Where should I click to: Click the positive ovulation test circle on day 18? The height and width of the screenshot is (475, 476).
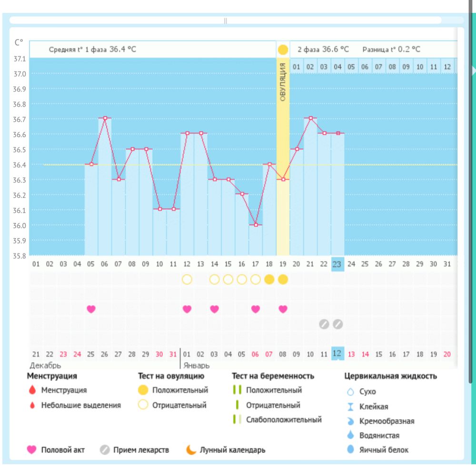[x=269, y=279]
